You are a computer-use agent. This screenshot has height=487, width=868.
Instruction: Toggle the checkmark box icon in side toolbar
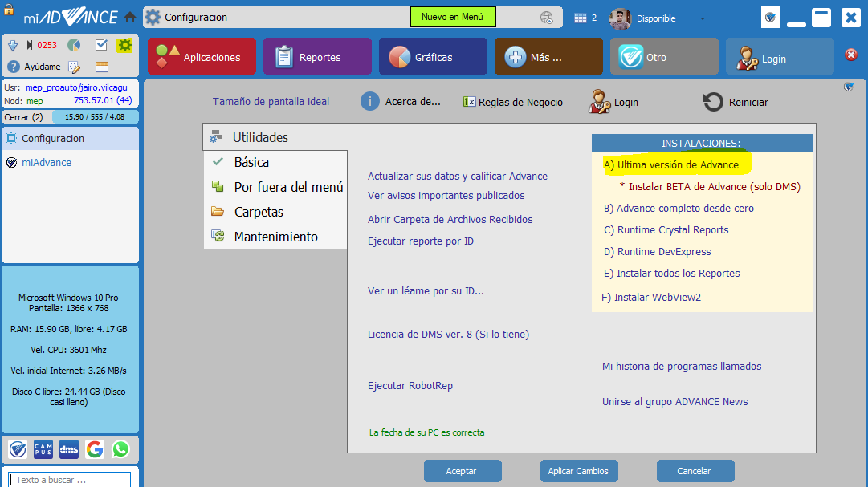pyautogui.click(x=101, y=45)
